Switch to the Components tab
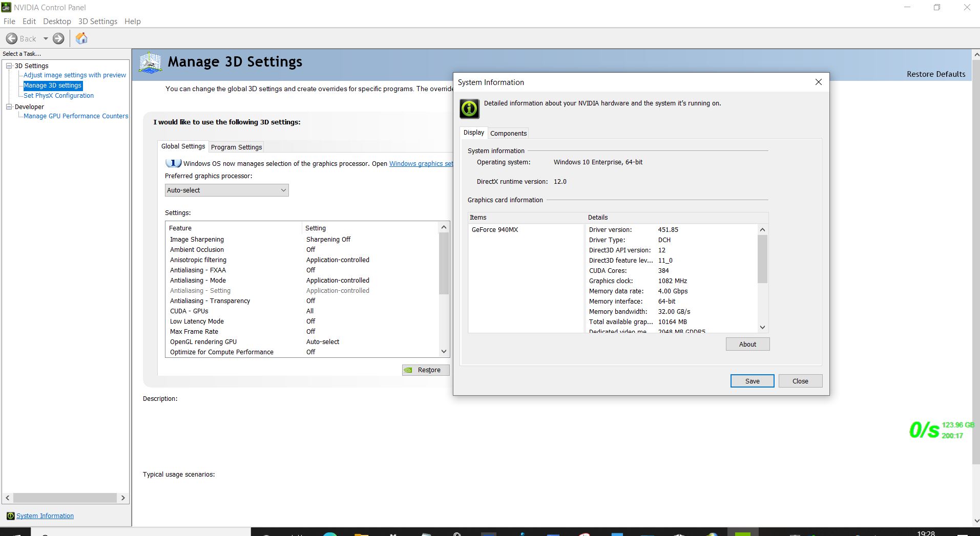 [508, 134]
